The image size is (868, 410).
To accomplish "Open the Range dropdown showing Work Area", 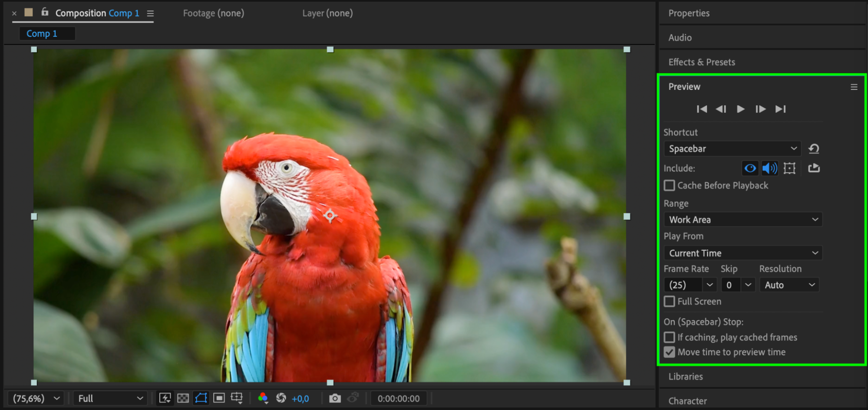I will click(743, 220).
